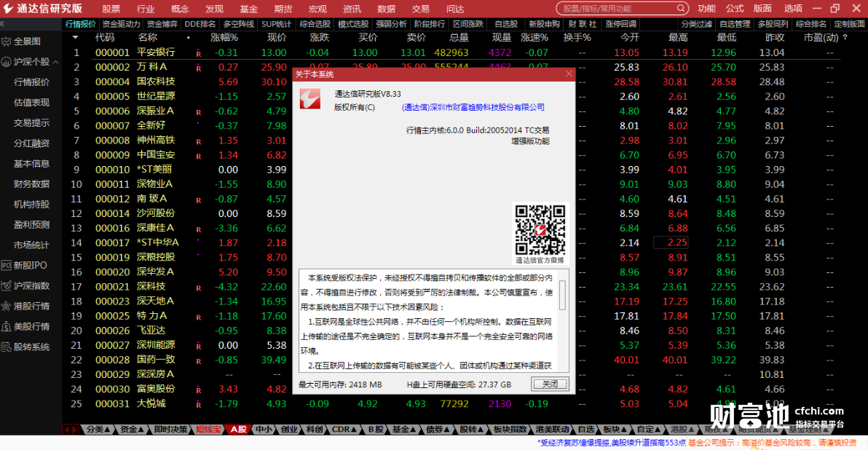The image size is (868, 450).
Task: Click the restore window icon in the title bar
Action: click(835, 8)
